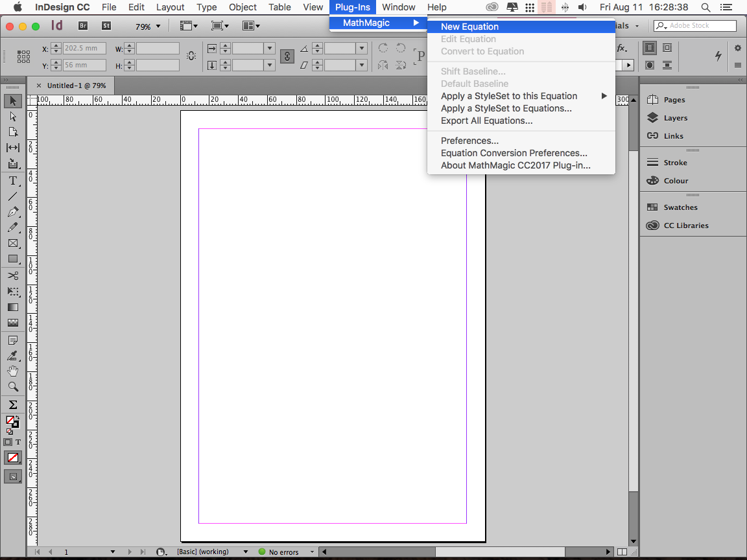This screenshot has width=747, height=560.
Task: Select the Scissors tool
Action: point(13,275)
